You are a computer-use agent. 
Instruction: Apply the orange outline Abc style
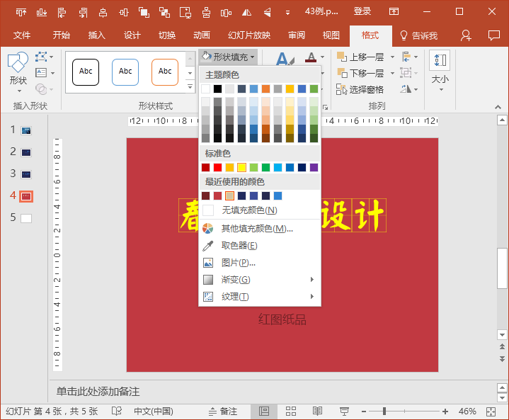pos(165,72)
